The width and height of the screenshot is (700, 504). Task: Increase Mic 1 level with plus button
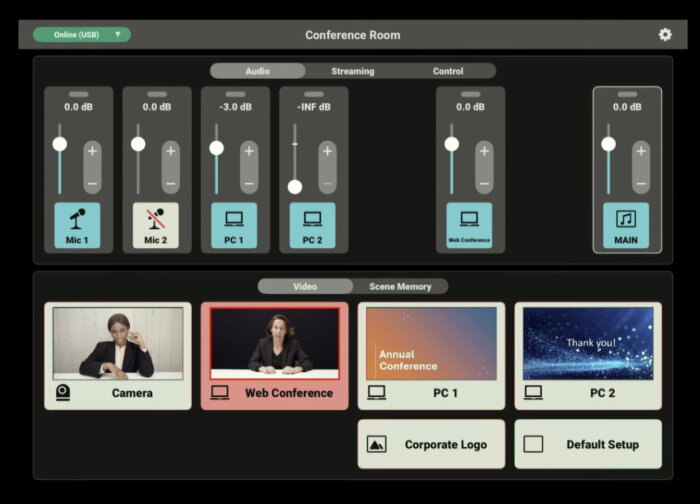(92, 152)
